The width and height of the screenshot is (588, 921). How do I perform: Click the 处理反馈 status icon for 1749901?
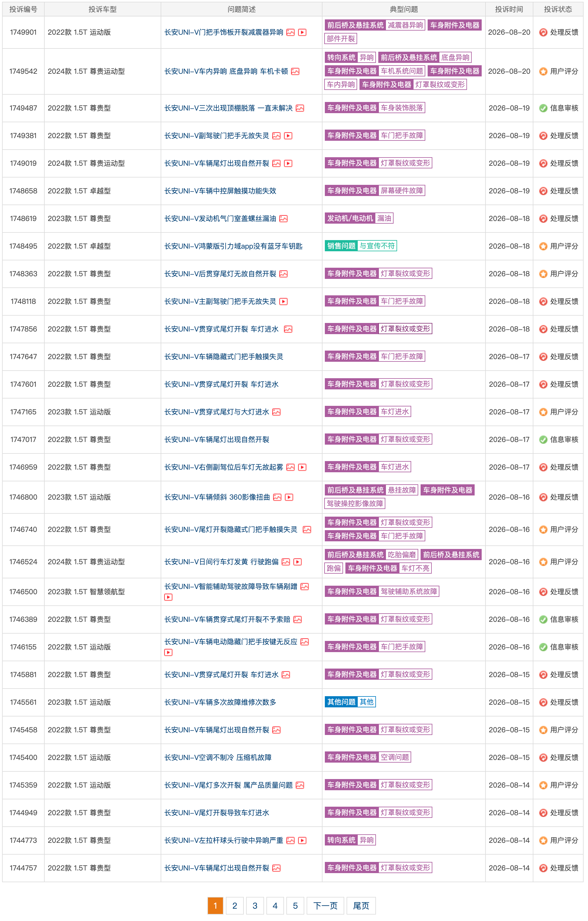pos(543,33)
